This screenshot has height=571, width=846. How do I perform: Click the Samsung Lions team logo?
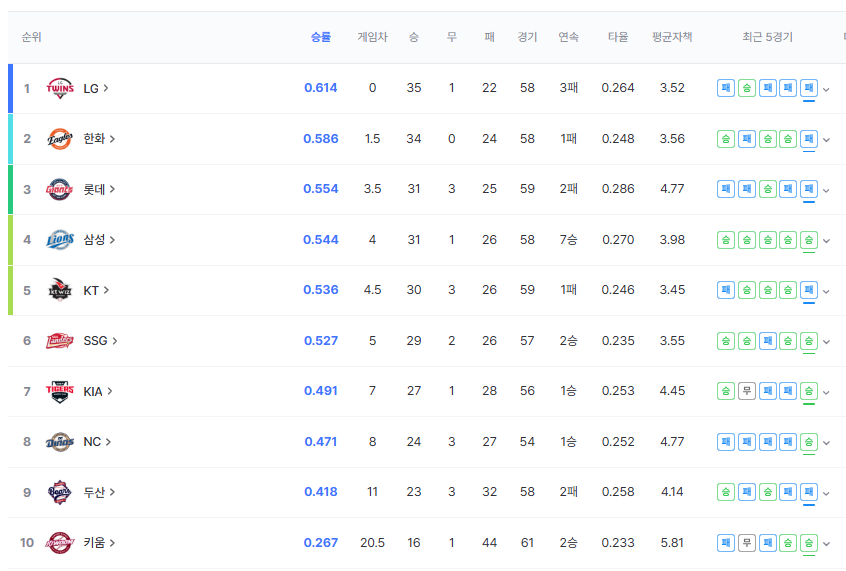(60, 240)
